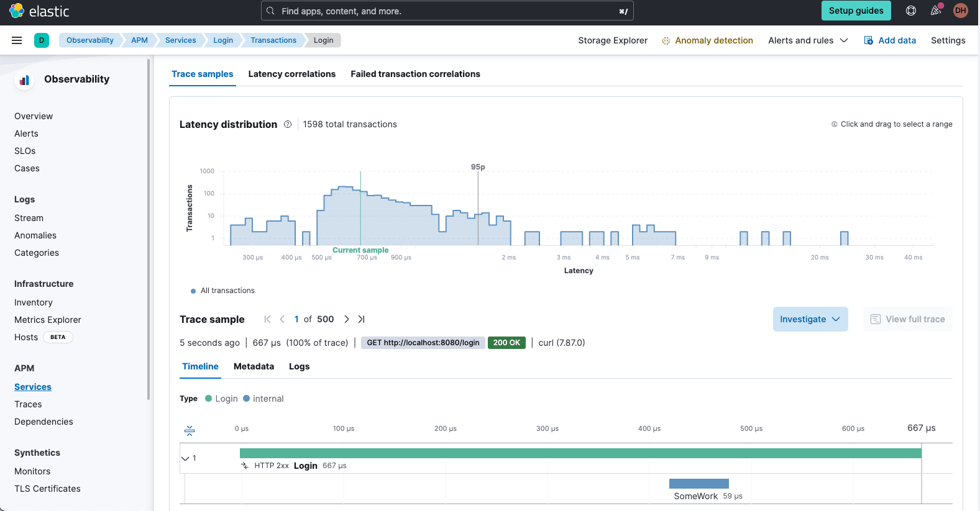Open the help menu icon

tap(911, 11)
